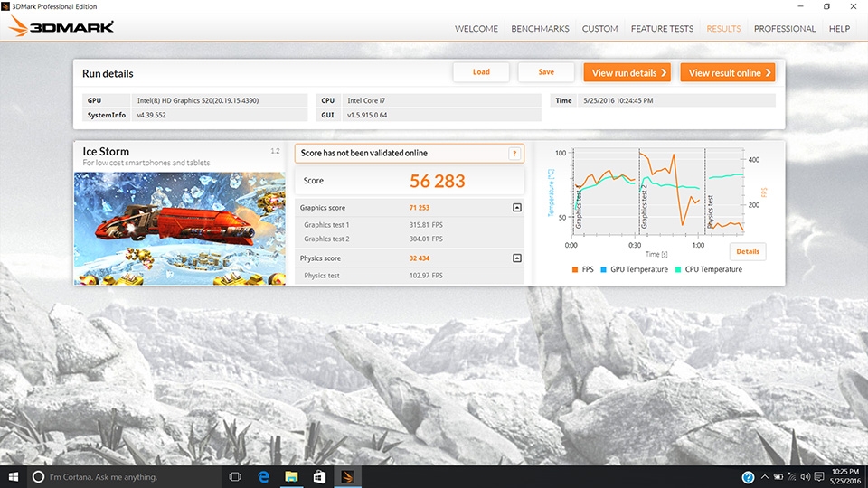This screenshot has width=868, height=488.
Task: Open File Explorer from taskbar
Action: 291,476
